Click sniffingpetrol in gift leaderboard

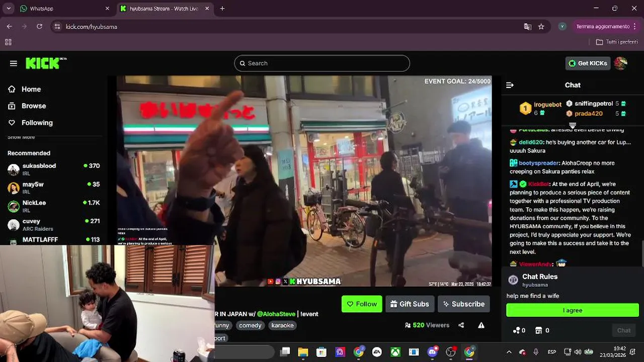pos(593,104)
